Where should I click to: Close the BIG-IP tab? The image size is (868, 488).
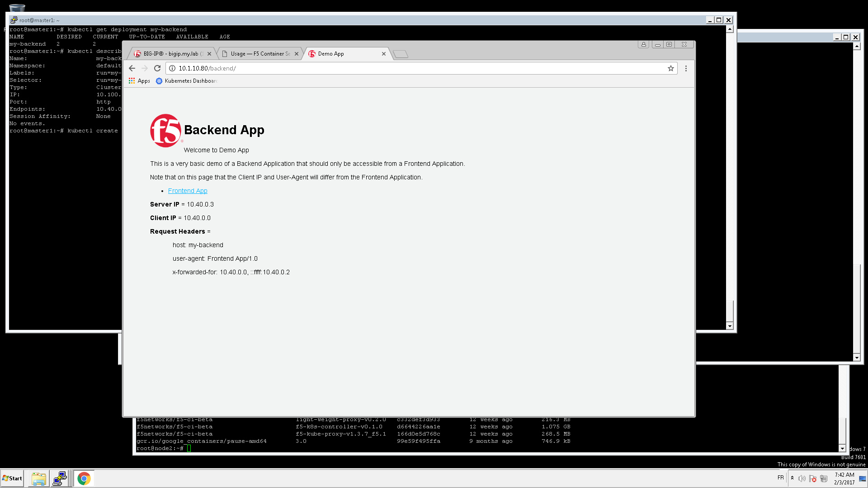point(209,54)
